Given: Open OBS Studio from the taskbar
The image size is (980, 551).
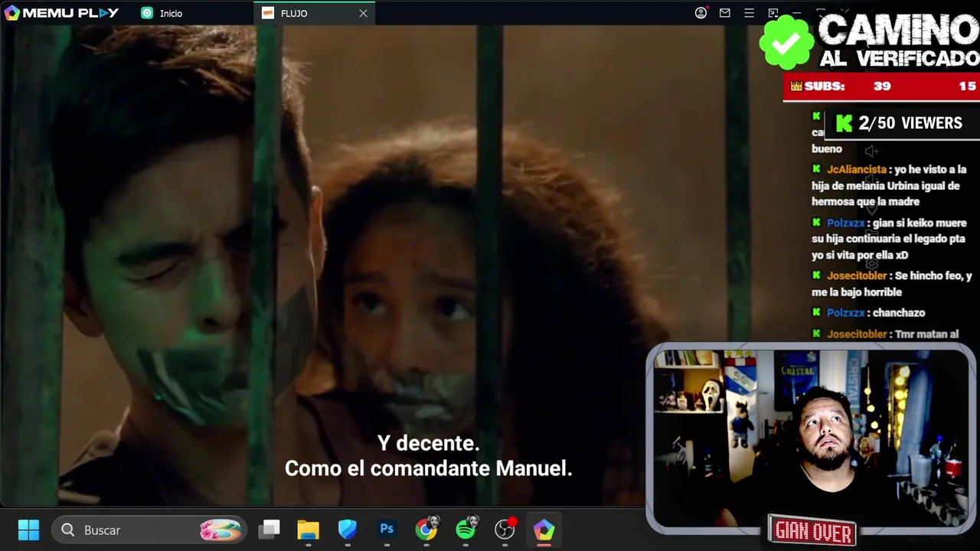Looking at the screenshot, I should coord(505,529).
